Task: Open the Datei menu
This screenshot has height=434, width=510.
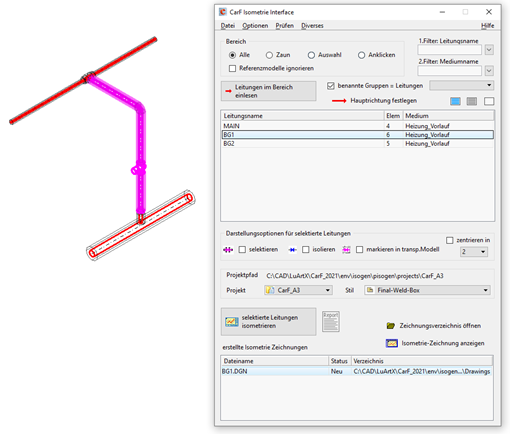Action: coord(228,26)
